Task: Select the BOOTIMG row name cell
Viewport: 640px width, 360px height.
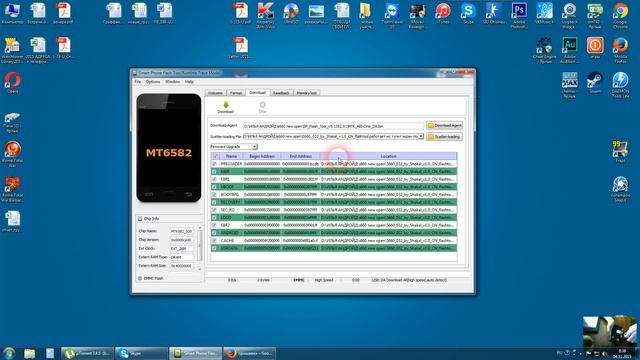Action: point(231,195)
